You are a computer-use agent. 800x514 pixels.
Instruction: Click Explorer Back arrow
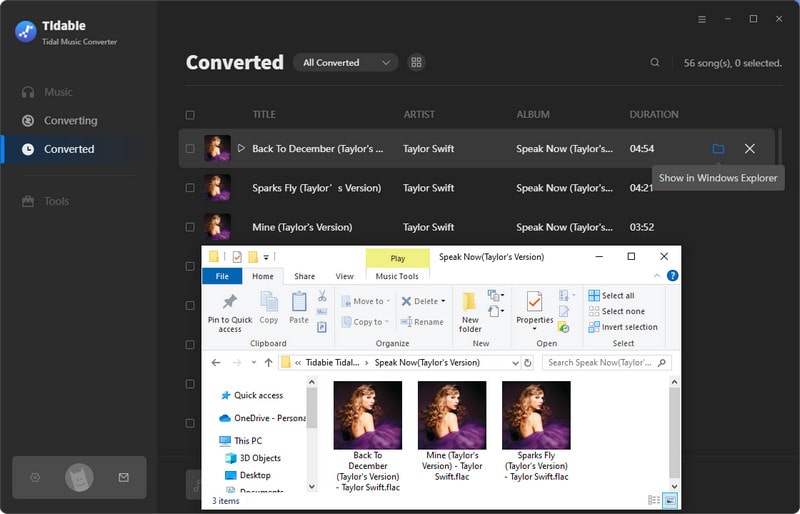pyautogui.click(x=216, y=362)
